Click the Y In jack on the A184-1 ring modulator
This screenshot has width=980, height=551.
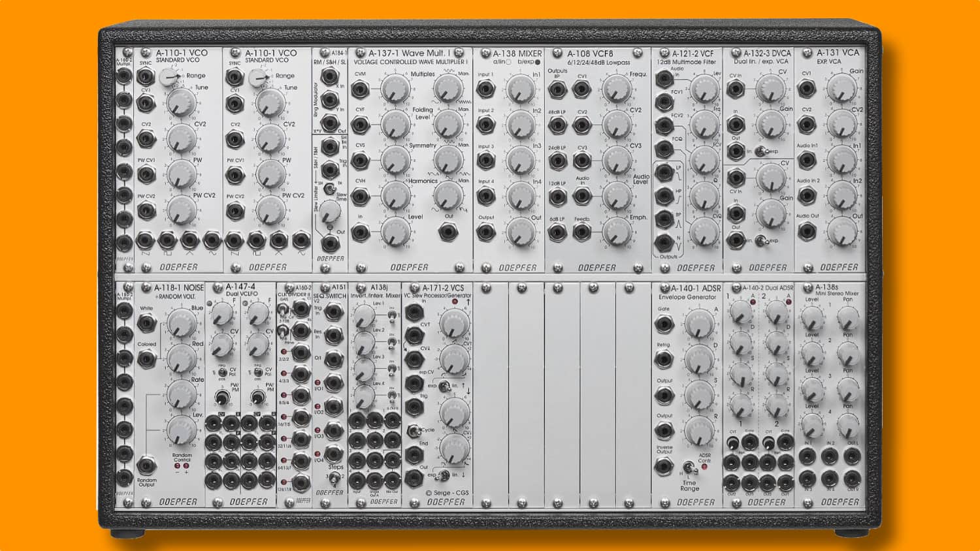click(x=330, y=100)
